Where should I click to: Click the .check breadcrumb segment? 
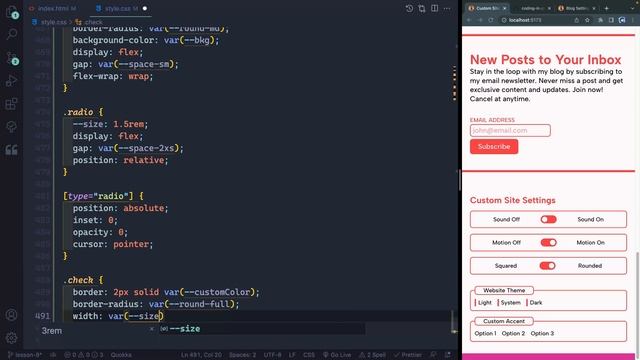pos(89,22)
